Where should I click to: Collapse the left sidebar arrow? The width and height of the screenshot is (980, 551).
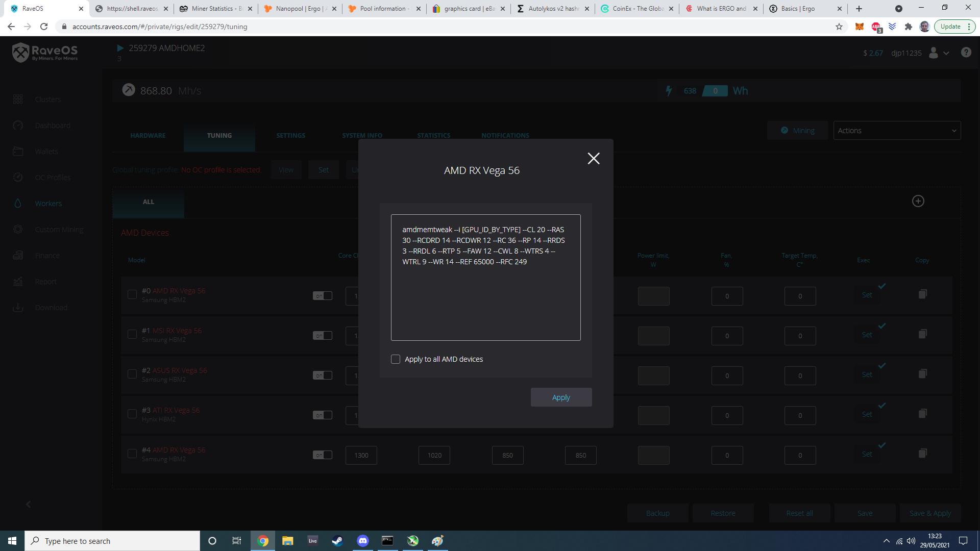pyautogui.click(x=29, y=505)
